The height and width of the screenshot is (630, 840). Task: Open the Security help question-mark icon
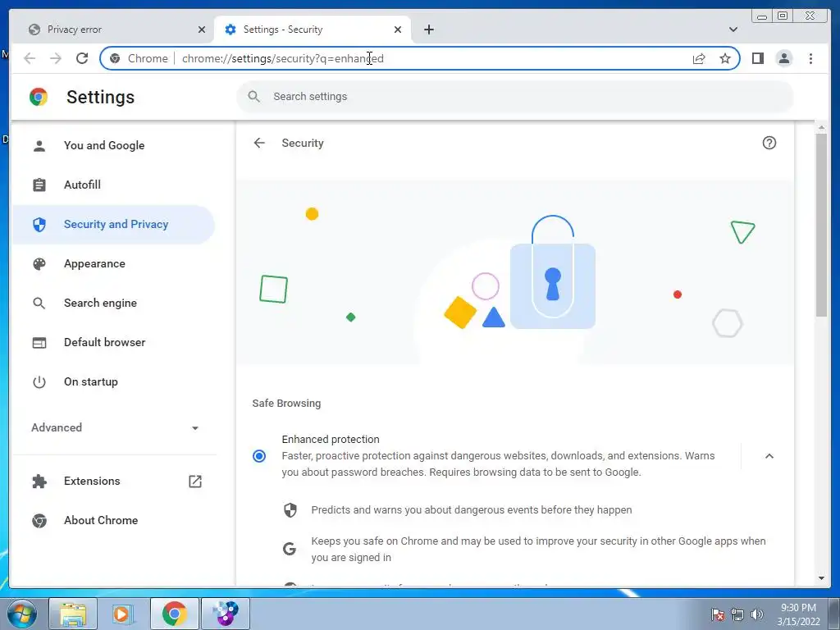click(x=769, y=143)
